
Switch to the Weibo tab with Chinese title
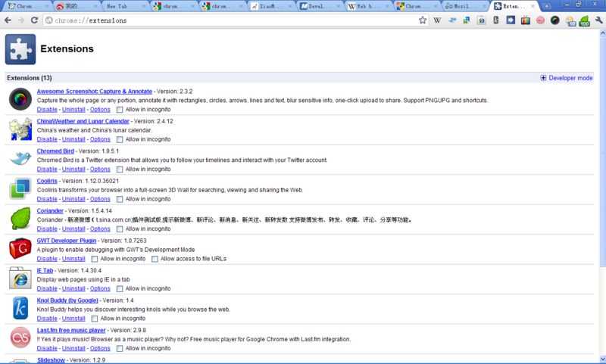pyautogui.click(x=76, y=6)
